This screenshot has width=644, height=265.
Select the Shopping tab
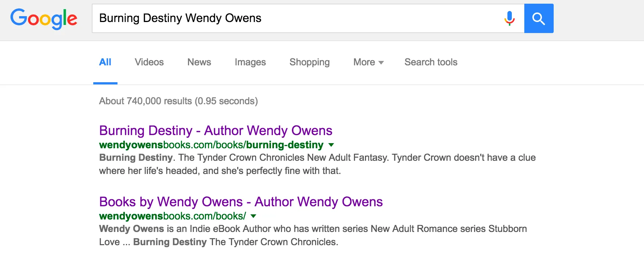pos(310,62)
